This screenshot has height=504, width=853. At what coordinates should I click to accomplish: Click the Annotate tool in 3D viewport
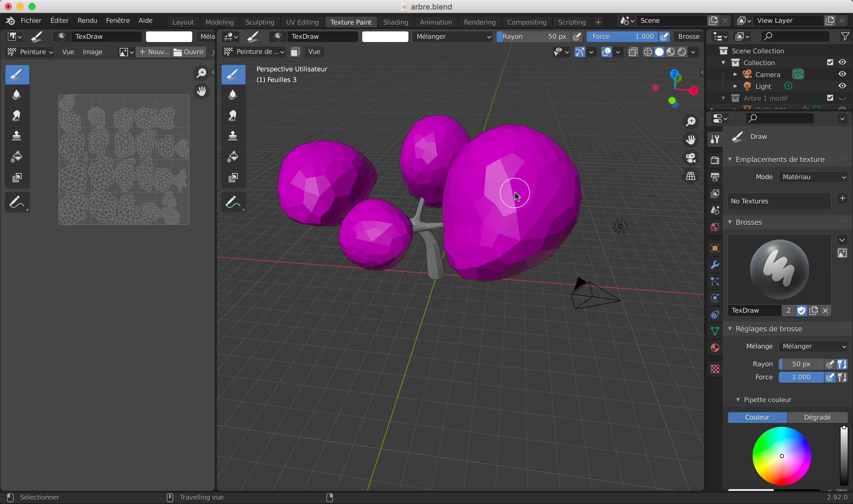point(233,203)
